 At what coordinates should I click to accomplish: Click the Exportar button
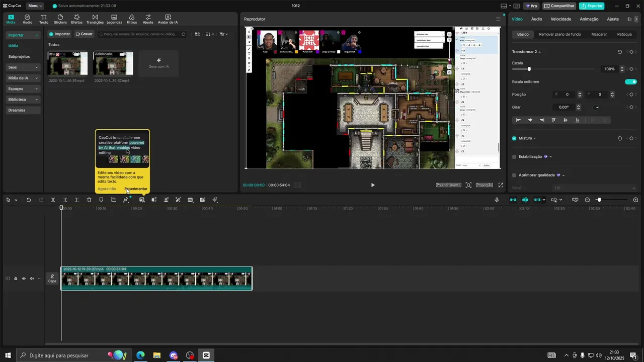(592, 6)
